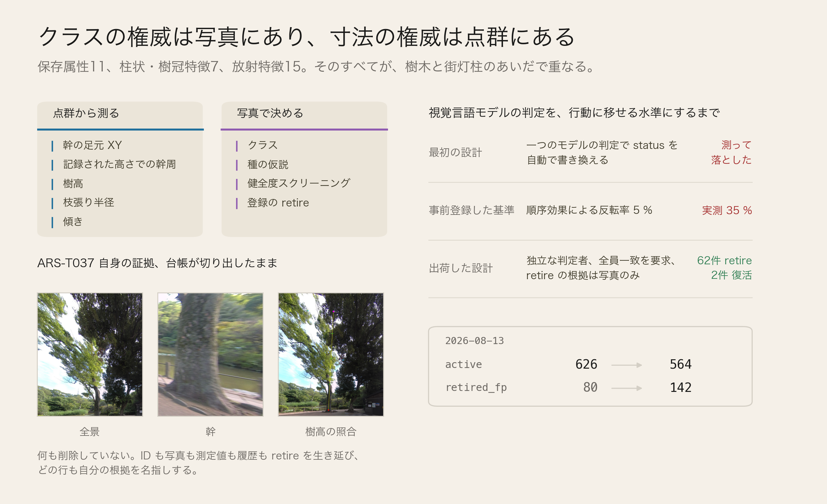Click the caption 幹 under the middle photo
This screenshot has width=827, height=504.
210,432
